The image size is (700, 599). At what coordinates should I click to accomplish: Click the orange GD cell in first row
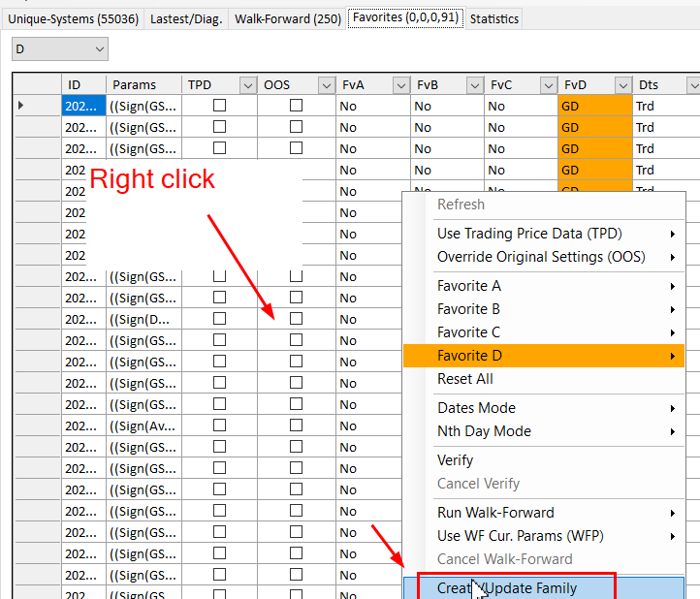pyautogui.click(x=594, y=106)
